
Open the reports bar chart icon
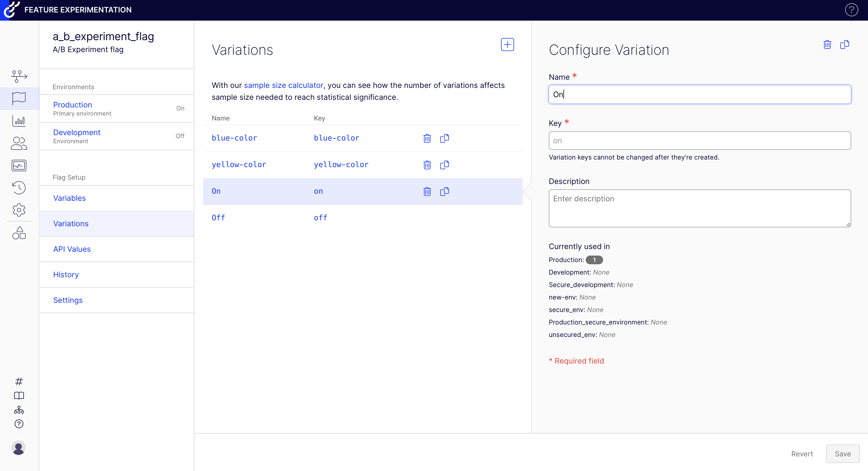19,121
